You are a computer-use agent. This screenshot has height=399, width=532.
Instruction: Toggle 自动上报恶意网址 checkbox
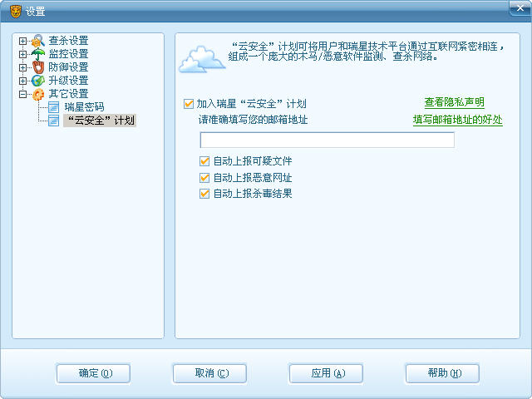pyautogui.click(x=204, y=177)
